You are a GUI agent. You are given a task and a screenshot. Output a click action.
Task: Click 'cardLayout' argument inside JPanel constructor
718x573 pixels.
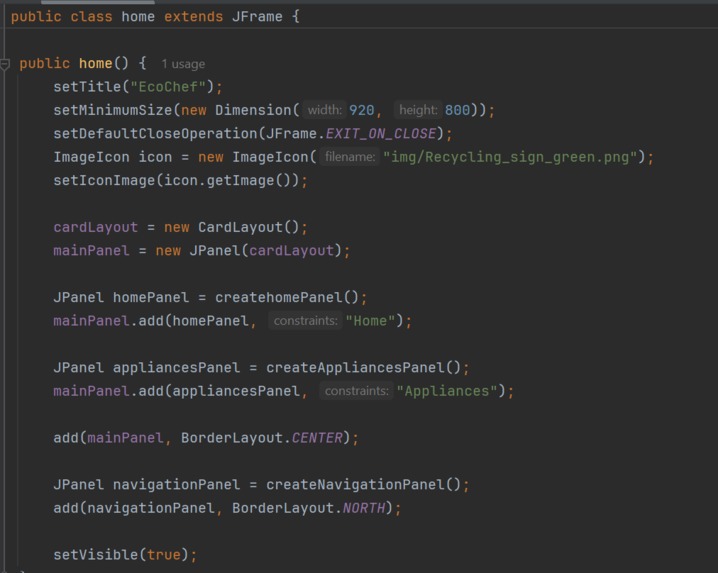click(x=291, y=251)
